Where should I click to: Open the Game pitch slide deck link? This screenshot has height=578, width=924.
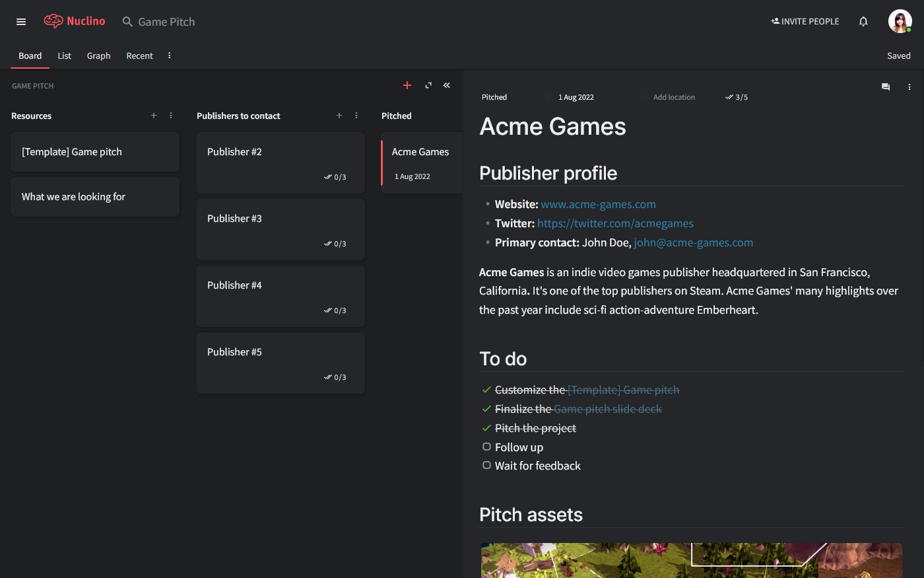608,409
